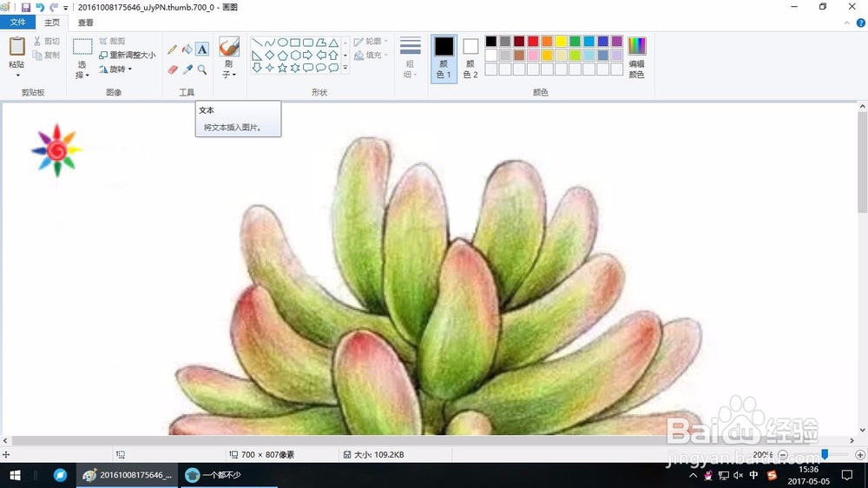Click the Redo icon in title bar
The width and height of the screenshot is (868, 488).
click(x=54, y=7)
